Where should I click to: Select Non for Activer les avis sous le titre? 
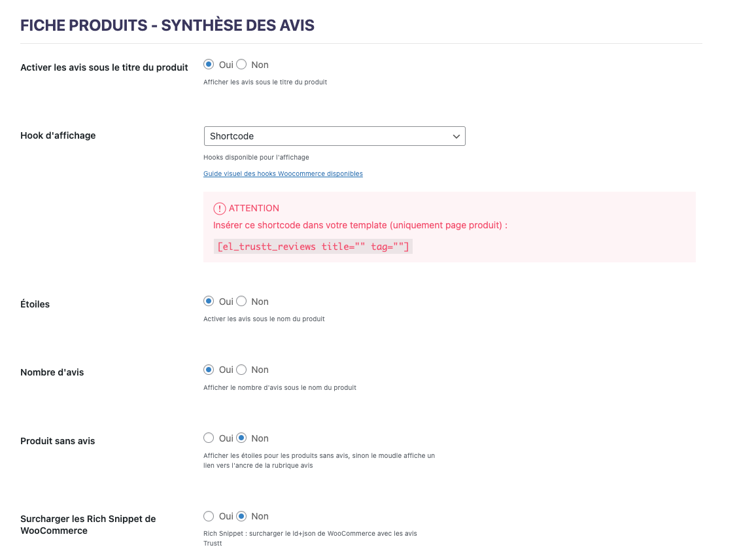point(241,65)
